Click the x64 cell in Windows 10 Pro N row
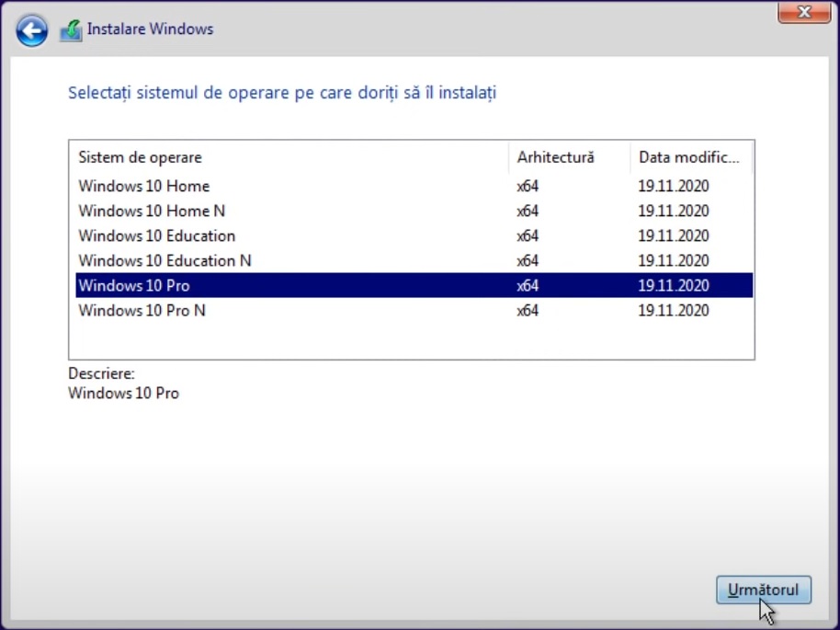The width and height of the screenshot is (840, 630). [x=528, y=310]
